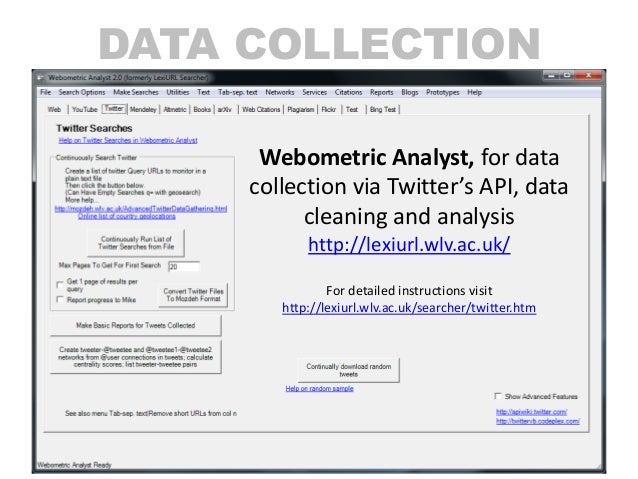Click Continuously Run List of Twitter Searches button
The image size is (638, 479).
tap(136, 243)
